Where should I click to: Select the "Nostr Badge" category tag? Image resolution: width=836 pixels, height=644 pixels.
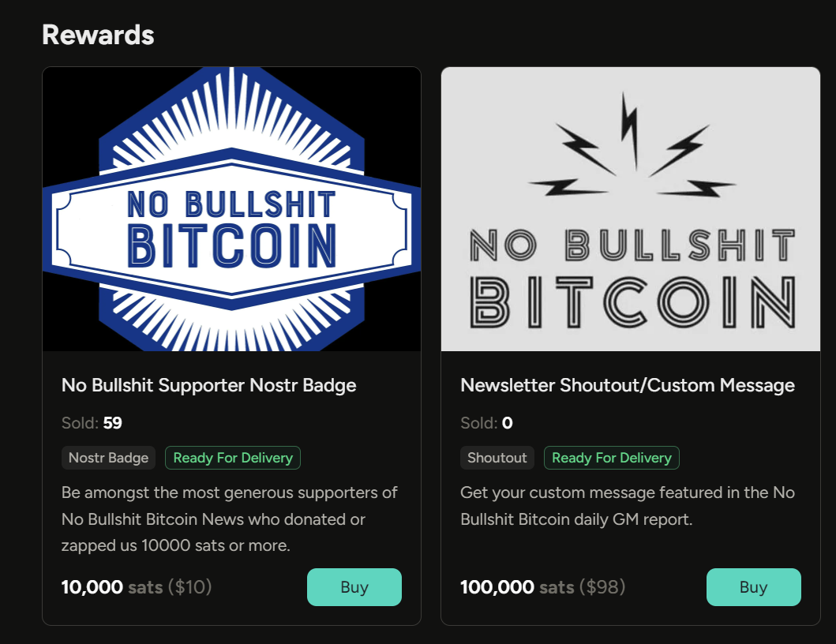(x=108, y=458)
